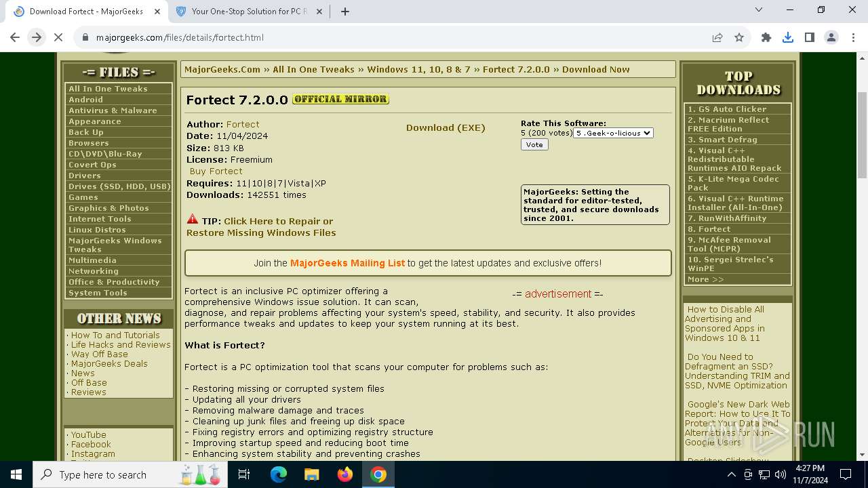Open Disable All Advertising article link
868x488 pixels.
[x=726, y=323]
